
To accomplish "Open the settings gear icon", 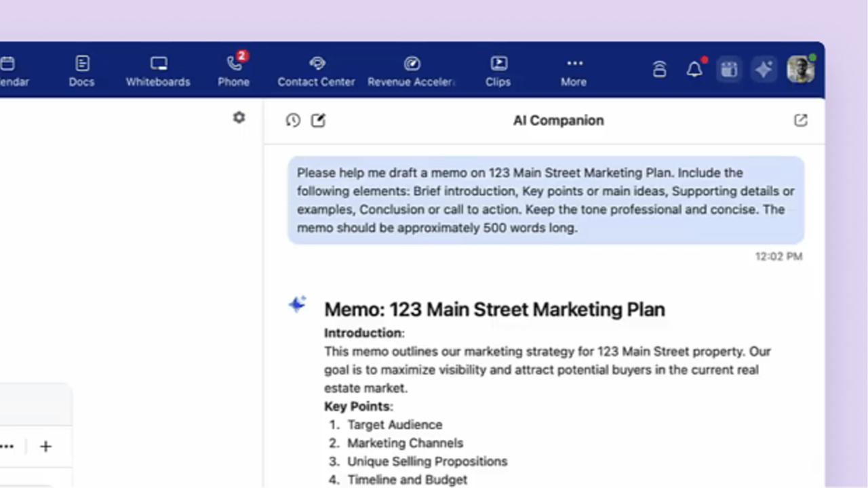I will click(239, 118).
